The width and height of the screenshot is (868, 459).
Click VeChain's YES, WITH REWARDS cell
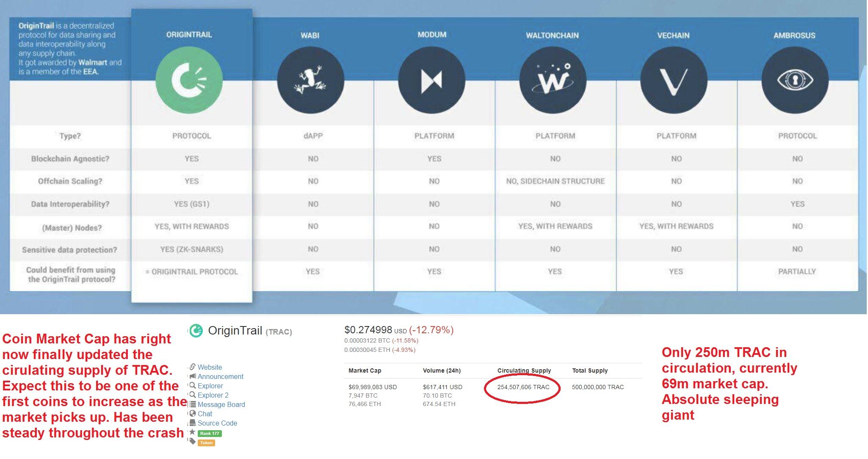click(676, 226)
